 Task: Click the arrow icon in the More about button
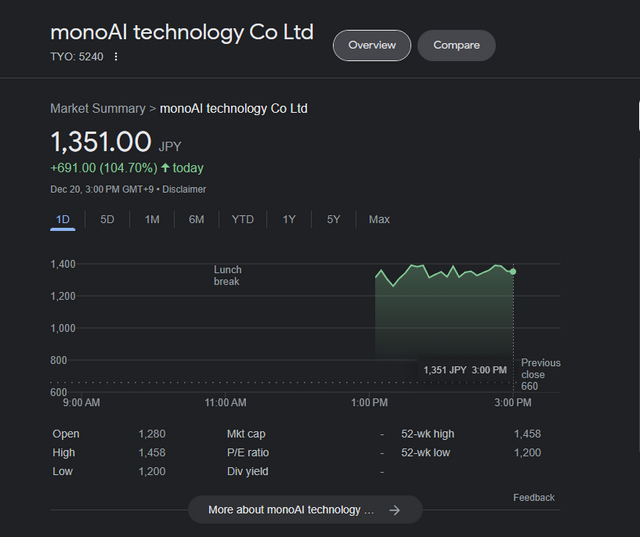pos(394,510)
